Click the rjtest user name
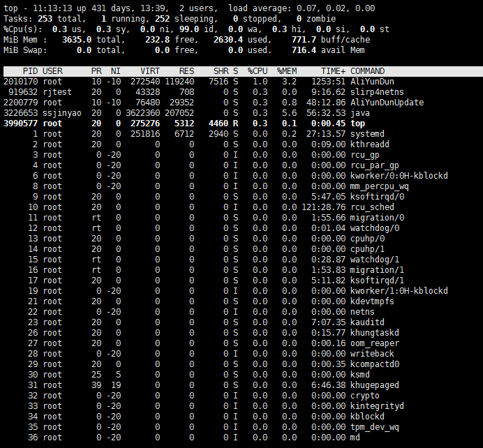The image size is (483, 448). pos(57,92)
